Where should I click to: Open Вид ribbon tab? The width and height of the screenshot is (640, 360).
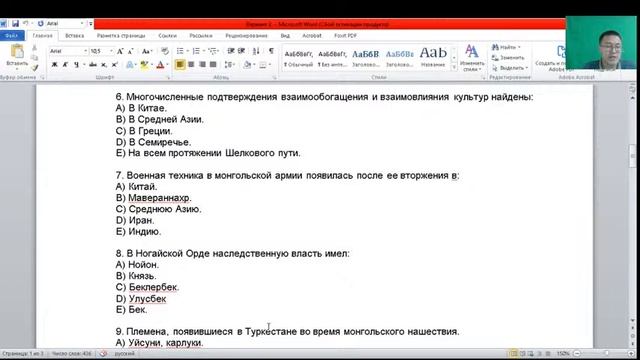pyautogui.click(x=285, y=36)
